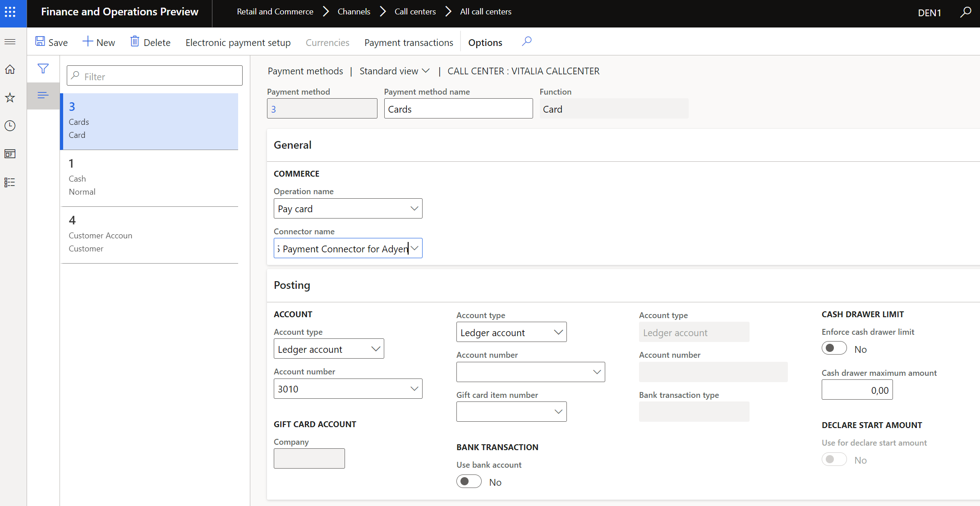Click the search magnifier in top bar

(965, 12)
